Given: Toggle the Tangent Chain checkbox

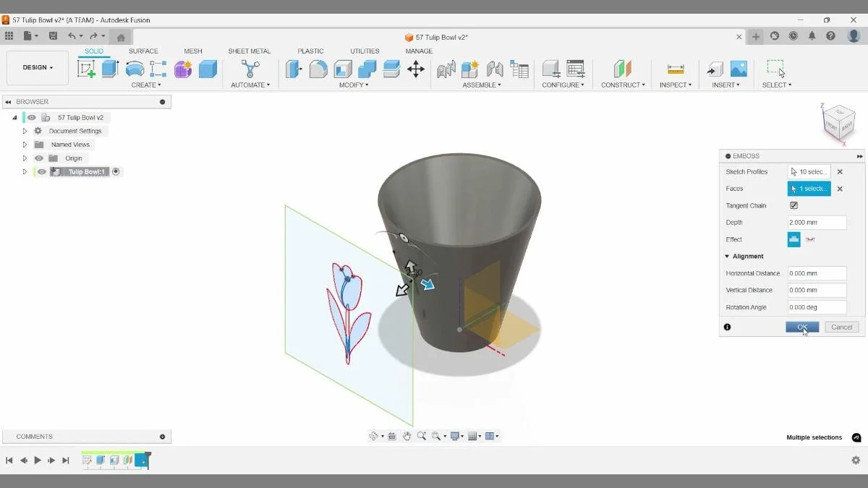Looking at the screenshot, I should click(x=793, y=205).
